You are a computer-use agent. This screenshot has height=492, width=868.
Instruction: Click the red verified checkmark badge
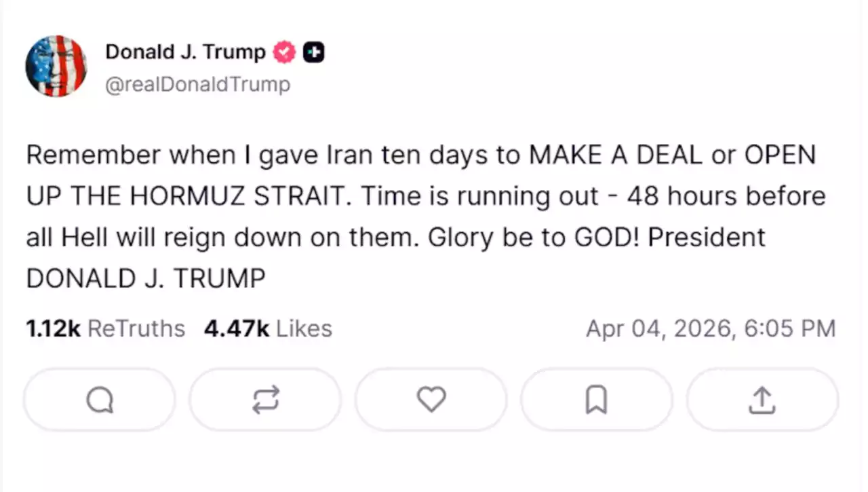[x=284, y=52]
